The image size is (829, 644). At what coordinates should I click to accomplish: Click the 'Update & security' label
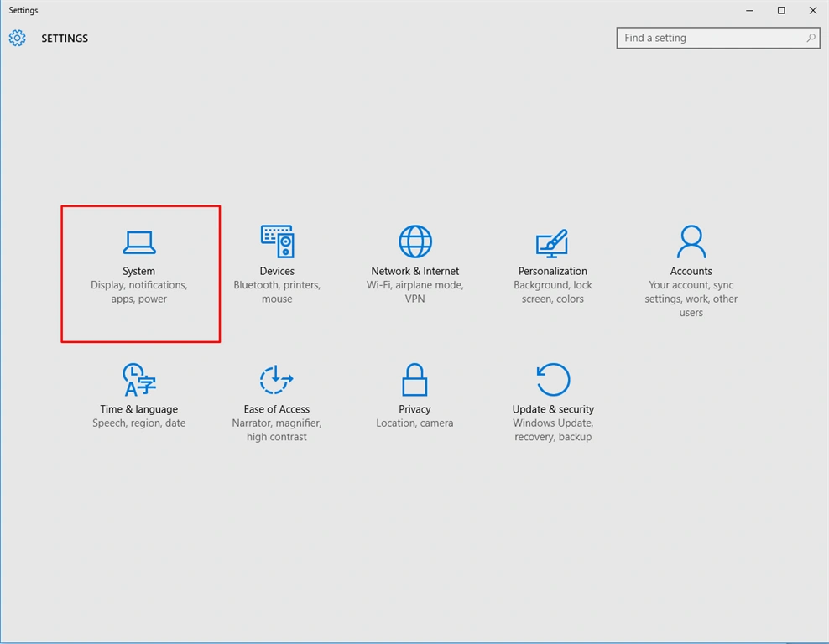coord(553,409)
